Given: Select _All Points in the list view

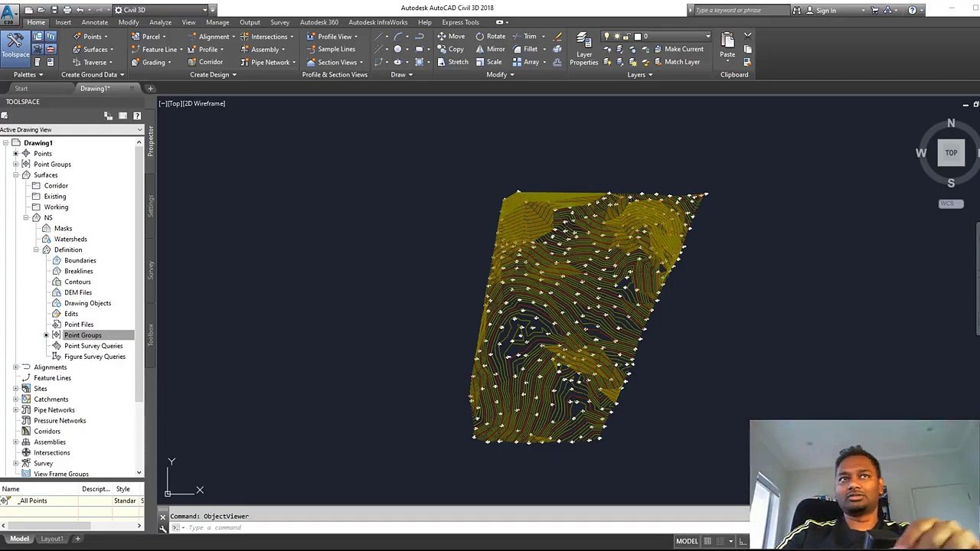Looking at the screenshot, I should 33,501.
